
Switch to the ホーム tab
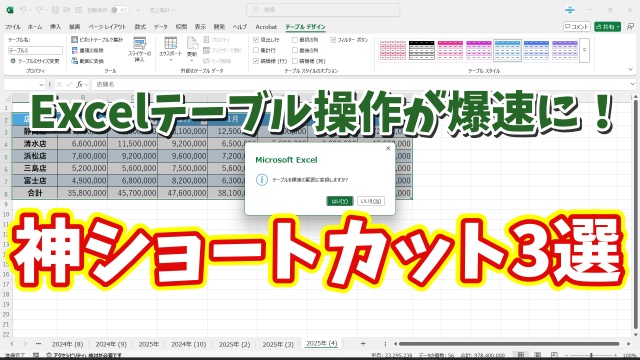[35, 27]
